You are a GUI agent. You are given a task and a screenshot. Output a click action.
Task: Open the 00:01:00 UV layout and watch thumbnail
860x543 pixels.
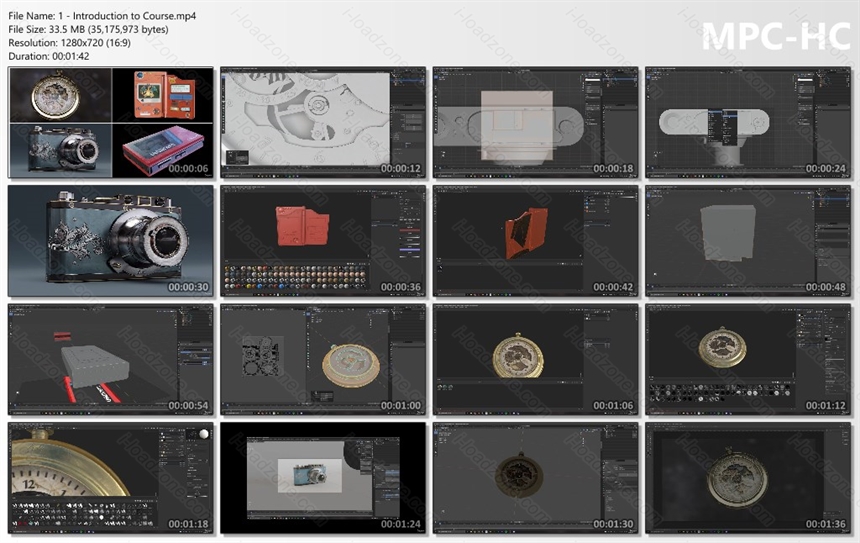pos(323,360)
